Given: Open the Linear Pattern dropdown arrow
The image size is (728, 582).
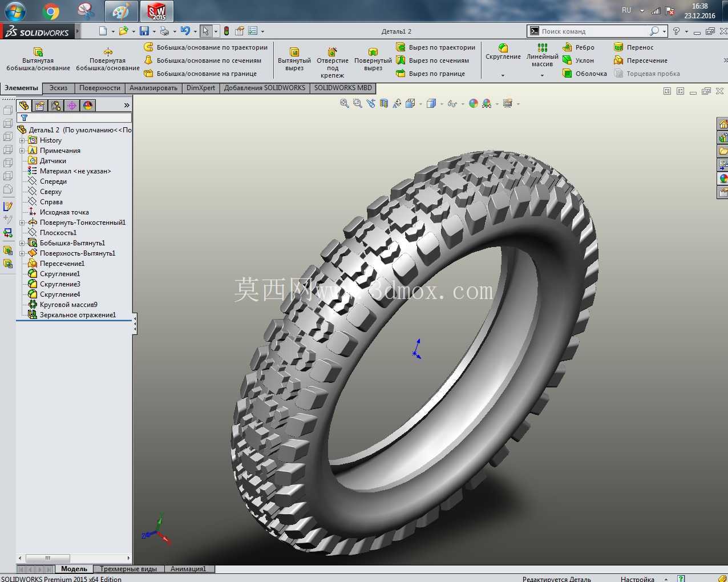Looking at the screenshot, I should (x=542, y=75).
